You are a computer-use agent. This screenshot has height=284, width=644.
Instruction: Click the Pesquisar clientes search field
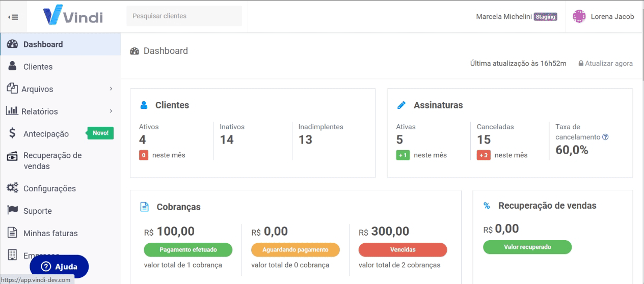point(184,16)
